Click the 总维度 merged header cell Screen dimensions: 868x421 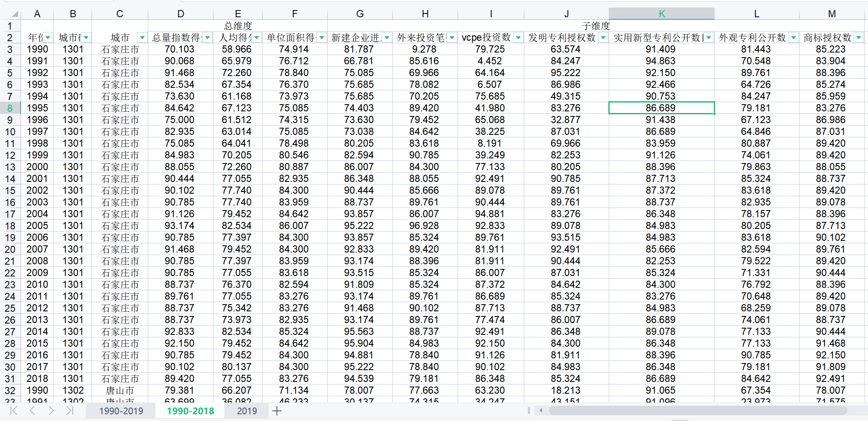(238, 26)
